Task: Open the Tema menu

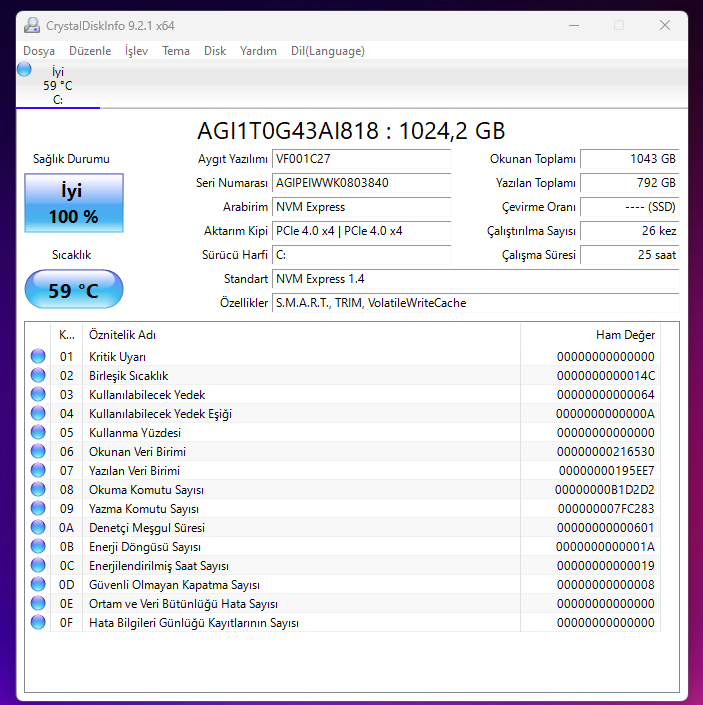Action: click(176, 51)
